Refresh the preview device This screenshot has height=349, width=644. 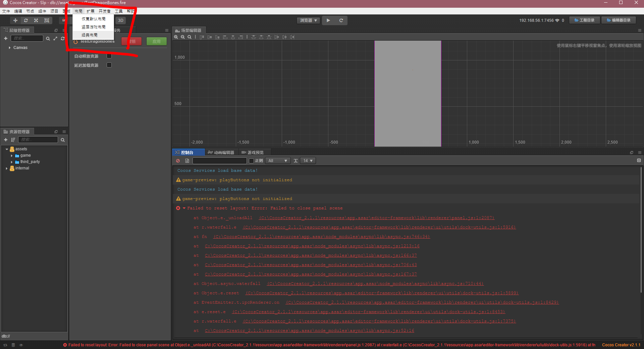click(341, 20)
